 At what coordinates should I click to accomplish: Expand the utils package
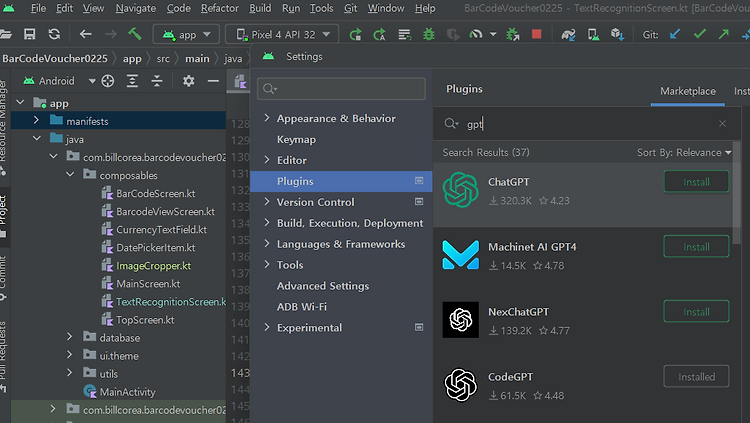[x=70, y=373]
